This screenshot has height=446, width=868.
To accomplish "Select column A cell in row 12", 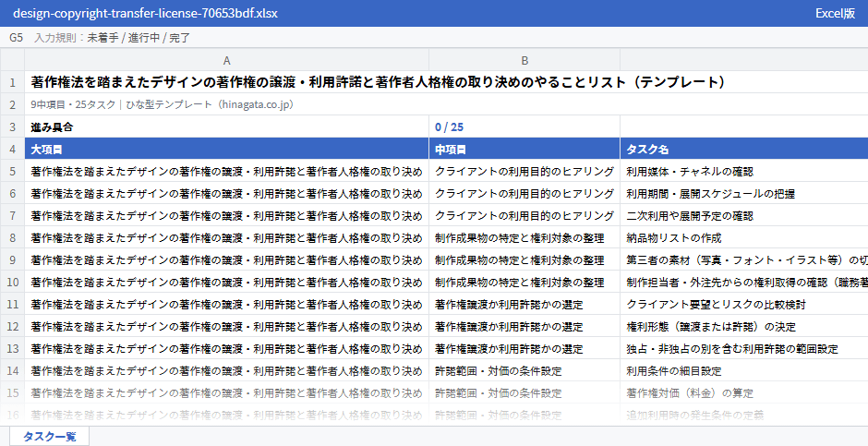I will point(226,327).
